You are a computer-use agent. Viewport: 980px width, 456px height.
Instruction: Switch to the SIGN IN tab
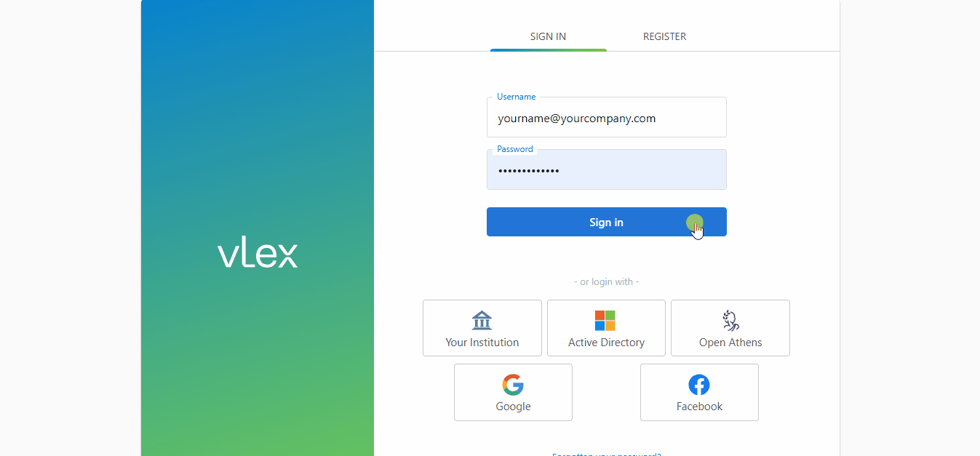pyautogui.click(x=548, y=36)
